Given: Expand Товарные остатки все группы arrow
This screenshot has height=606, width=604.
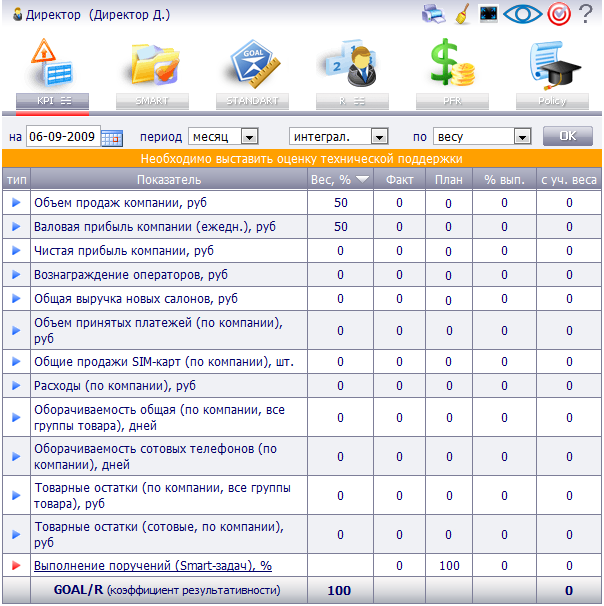Looking at the screenshot, I should point(16,495).
